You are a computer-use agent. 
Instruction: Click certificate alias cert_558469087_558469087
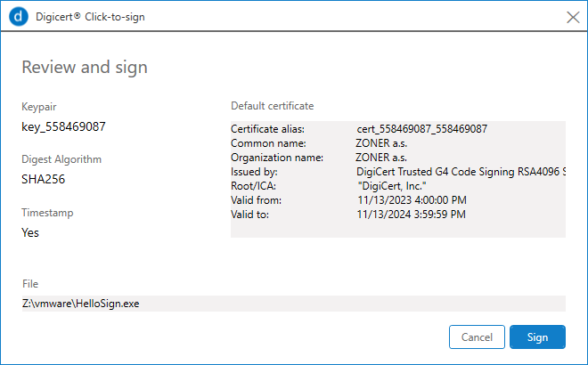pos(422,129)
